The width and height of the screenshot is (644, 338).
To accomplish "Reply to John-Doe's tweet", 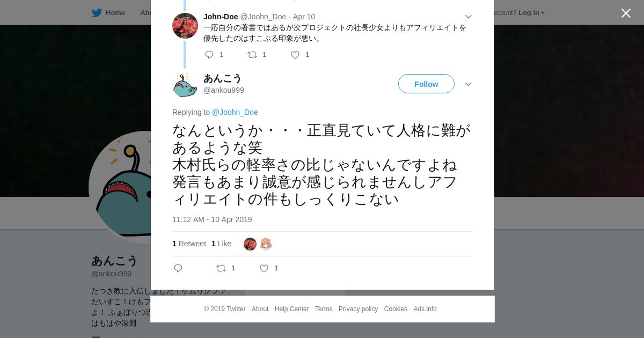I will (x=209, y=55).
